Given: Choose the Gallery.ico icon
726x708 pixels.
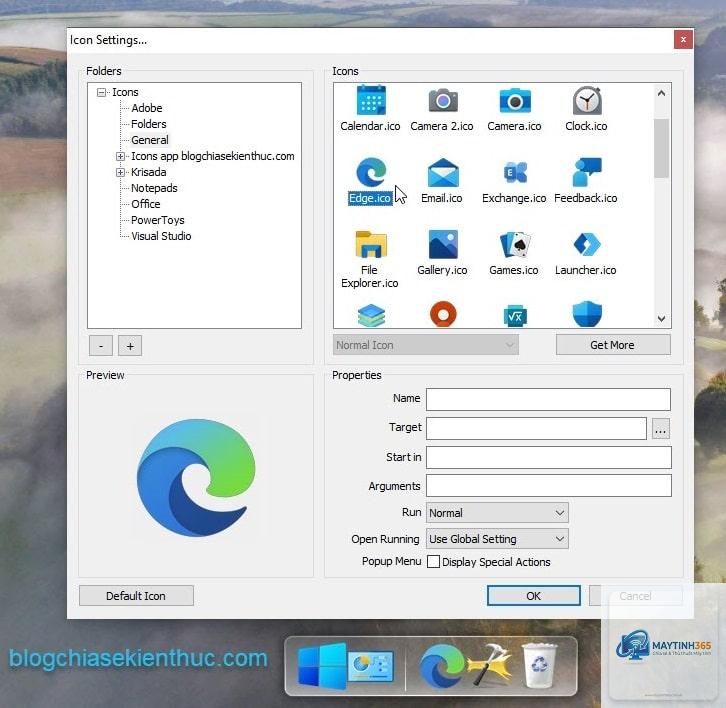Looking at the screenshot, I should pos(443,244).
